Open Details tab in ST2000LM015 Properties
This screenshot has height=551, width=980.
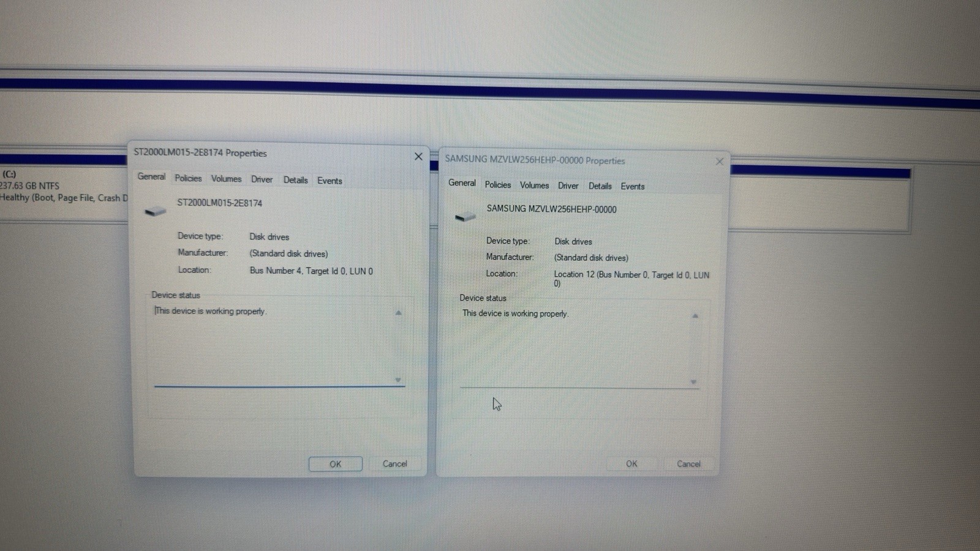[295, 180]
